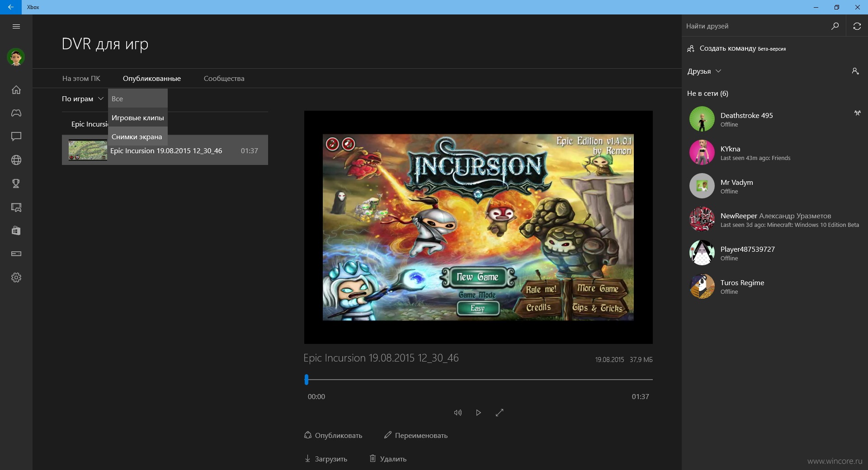Restore down the Xbox window
The width and height of the screenshot is (868, 470).
click(836, 7)
